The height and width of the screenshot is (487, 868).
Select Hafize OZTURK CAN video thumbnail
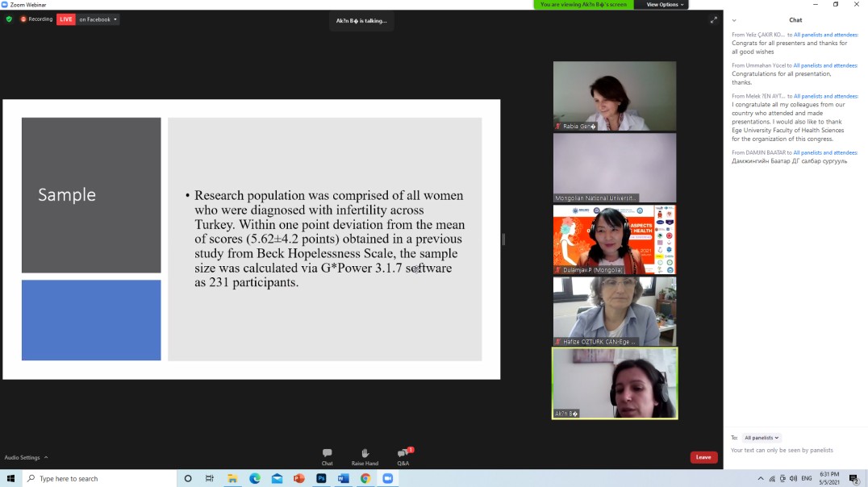[615, 311]
